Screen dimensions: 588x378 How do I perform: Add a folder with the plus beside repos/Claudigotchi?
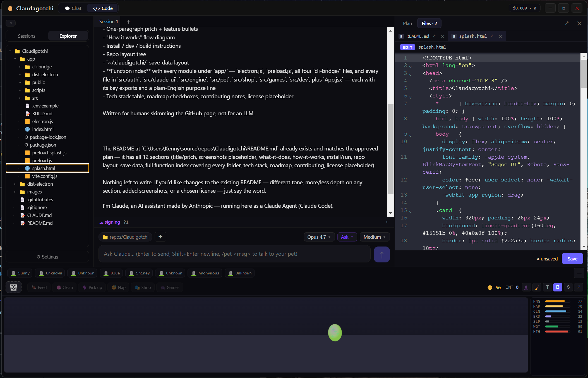[160, 237]
